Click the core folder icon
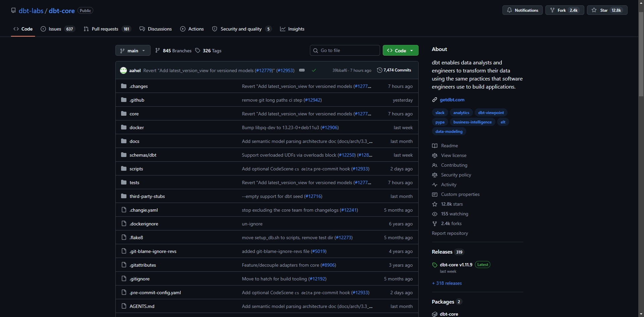Image resolution: width=644 pixels, height=317 pixels. (124, 113)
